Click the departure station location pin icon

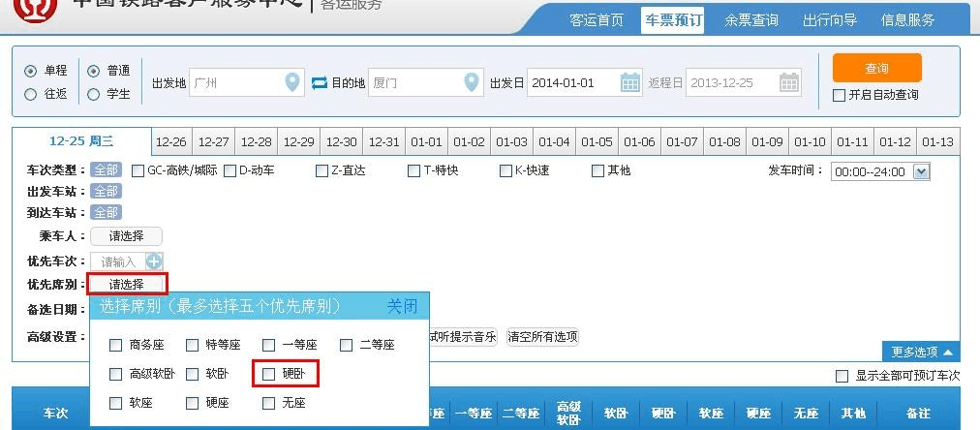coord(293,83)
